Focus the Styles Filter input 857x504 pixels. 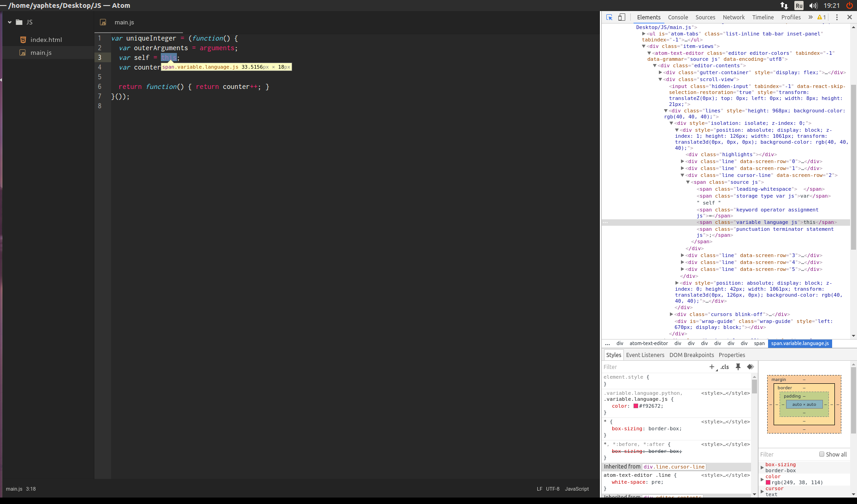tap(654, 367)
